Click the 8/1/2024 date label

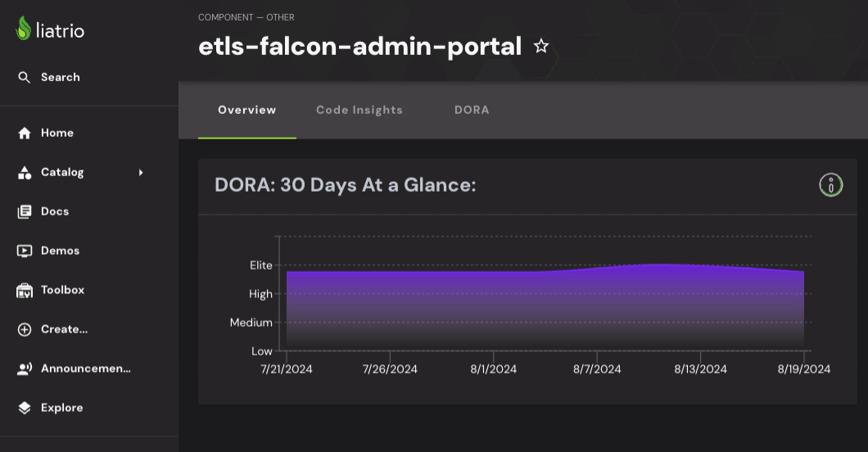493,369
